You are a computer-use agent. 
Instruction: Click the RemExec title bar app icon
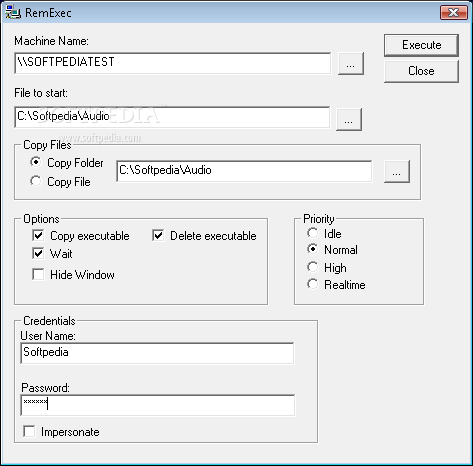click(x=13, y=12)
